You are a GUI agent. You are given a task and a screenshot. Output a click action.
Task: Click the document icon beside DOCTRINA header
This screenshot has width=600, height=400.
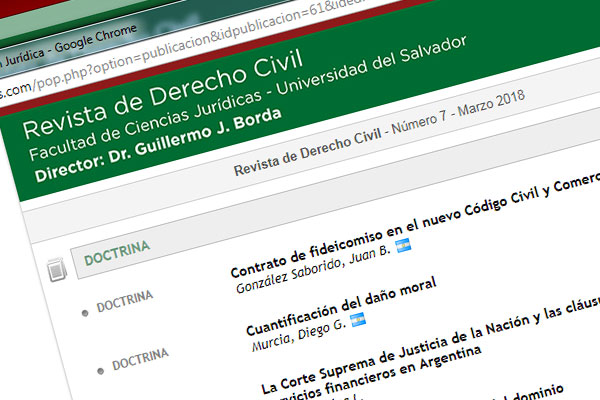(x=57, y=270)
